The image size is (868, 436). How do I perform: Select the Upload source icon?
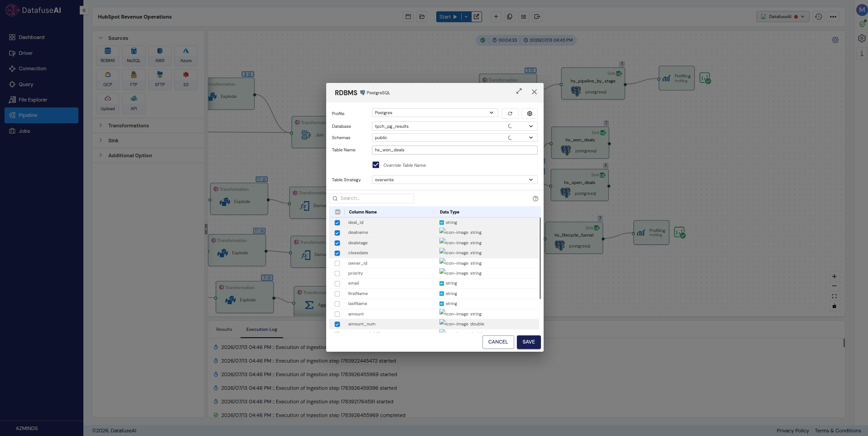click(x=108, y=103)
